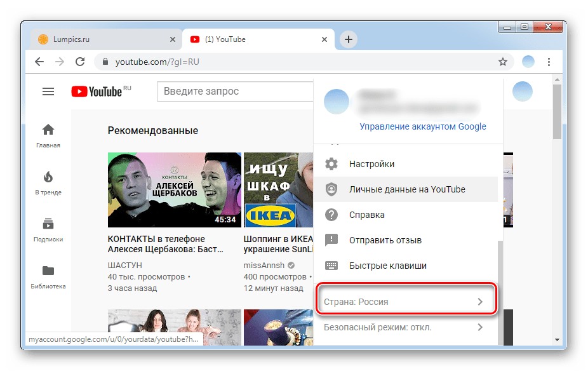
Task: Open Подписки subscriptions in sidebar
Action: click(x=48, y=229)
